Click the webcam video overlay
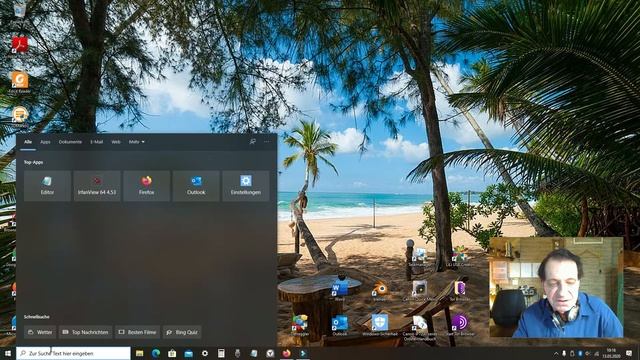The image size is (640, 360). (556, 287)
